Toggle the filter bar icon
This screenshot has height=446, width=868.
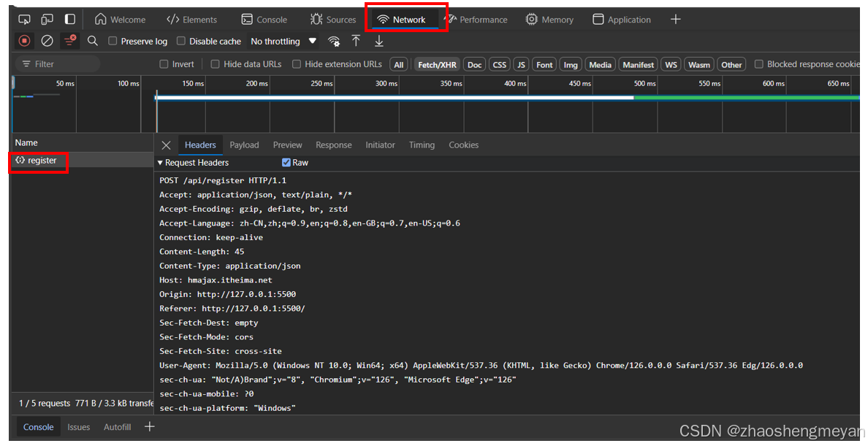pyautogui.click(x=69, y=41)
